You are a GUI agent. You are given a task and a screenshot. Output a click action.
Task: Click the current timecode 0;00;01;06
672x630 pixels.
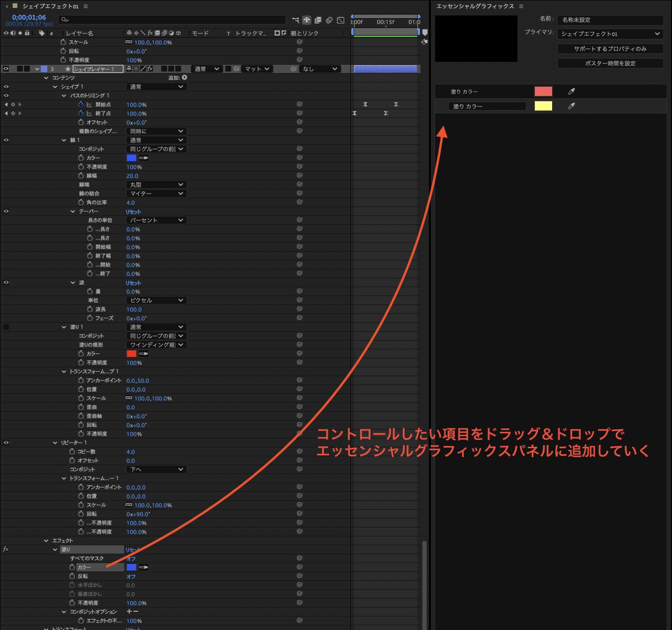(x=29, y=17)
